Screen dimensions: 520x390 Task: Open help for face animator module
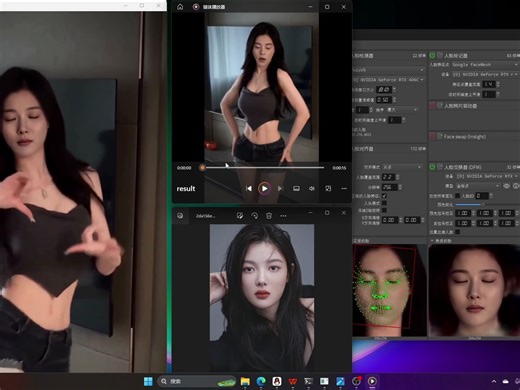click(x=440, y=106)
